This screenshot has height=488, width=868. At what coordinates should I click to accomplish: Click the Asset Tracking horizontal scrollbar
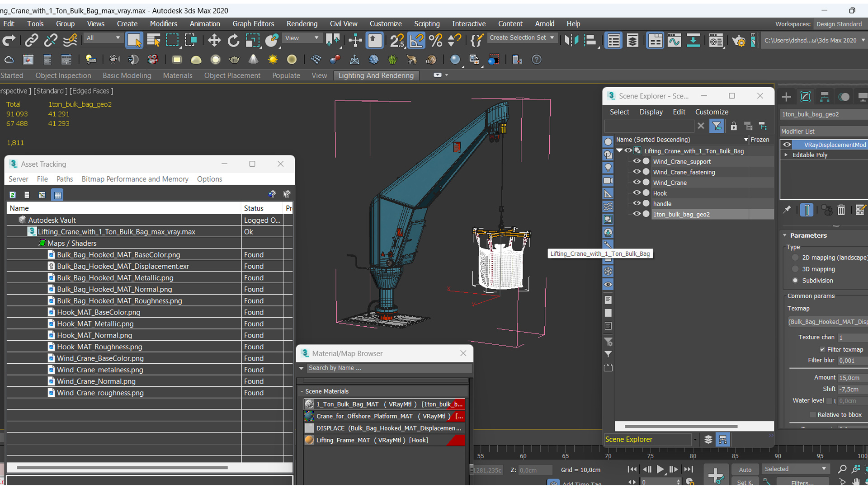point(122,468)
